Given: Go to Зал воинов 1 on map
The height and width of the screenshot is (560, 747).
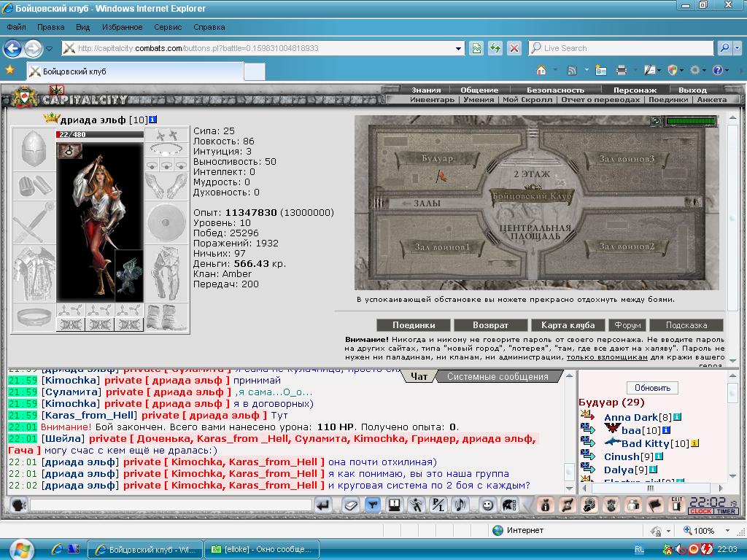Looking at the screenshot, I should pos(441,246).
